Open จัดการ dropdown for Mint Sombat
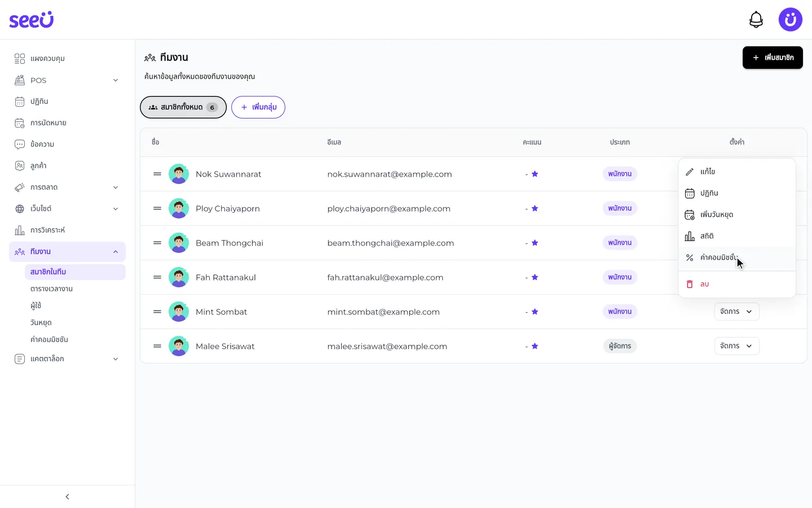Screen dimensions: 812x508 point(736,312)
